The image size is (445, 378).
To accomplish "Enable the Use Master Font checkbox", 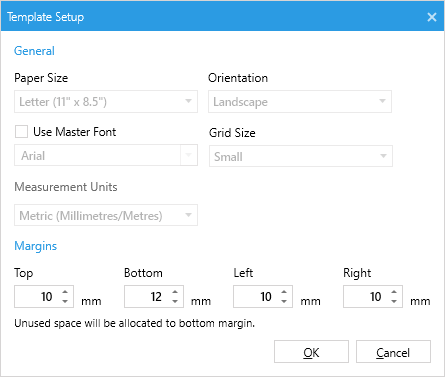I will click(21, 131).
